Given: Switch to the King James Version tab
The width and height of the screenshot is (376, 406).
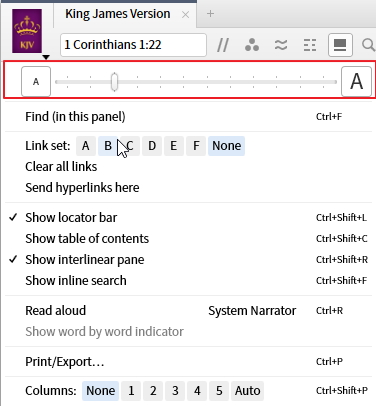Looking at the screenshot, I should pos(118,14).
